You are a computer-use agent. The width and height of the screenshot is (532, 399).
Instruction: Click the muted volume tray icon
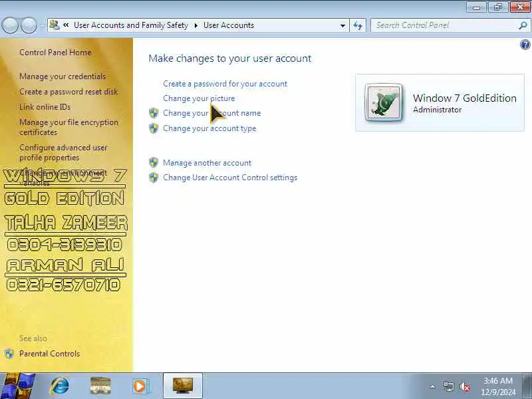click(x=465, y=386)
